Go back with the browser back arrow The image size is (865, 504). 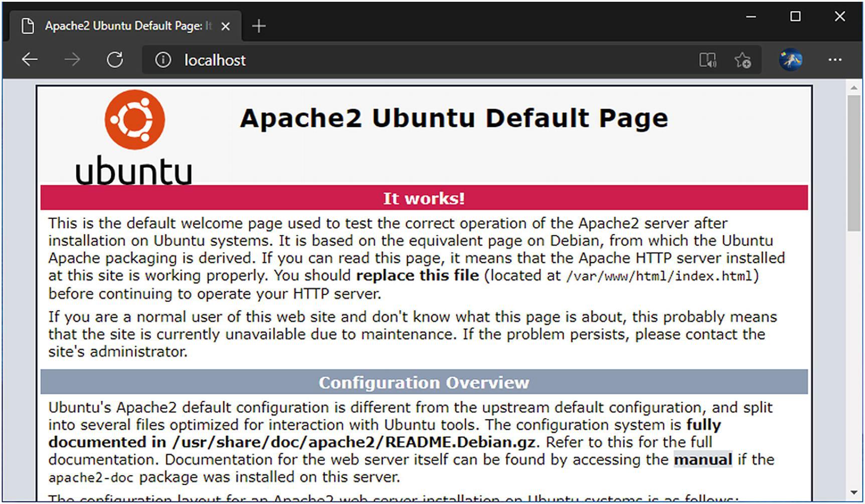coord(30,60)
